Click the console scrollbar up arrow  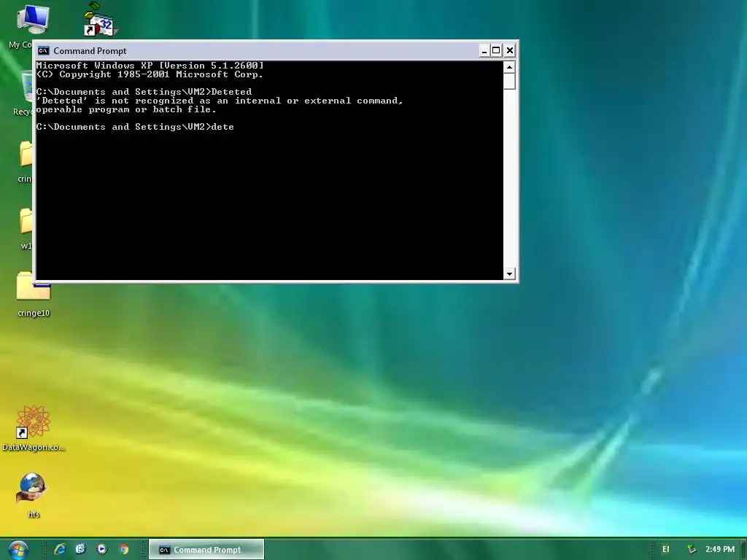(509, 67)
